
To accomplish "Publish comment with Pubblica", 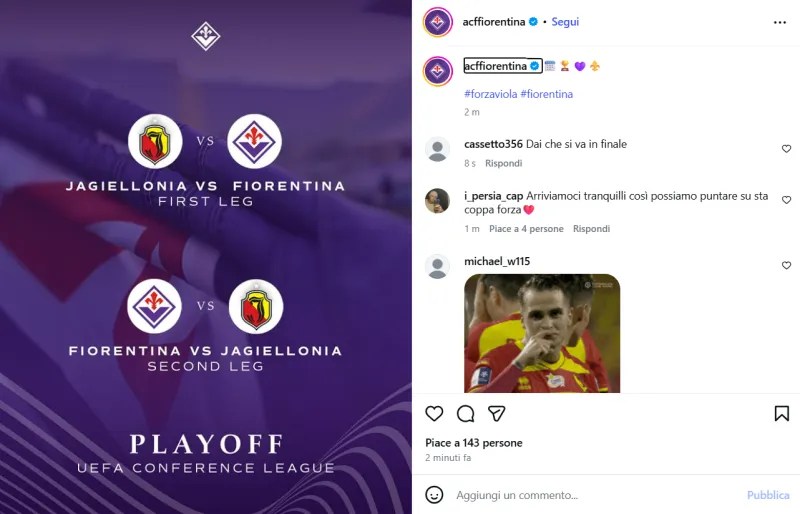I will (768, 495).
